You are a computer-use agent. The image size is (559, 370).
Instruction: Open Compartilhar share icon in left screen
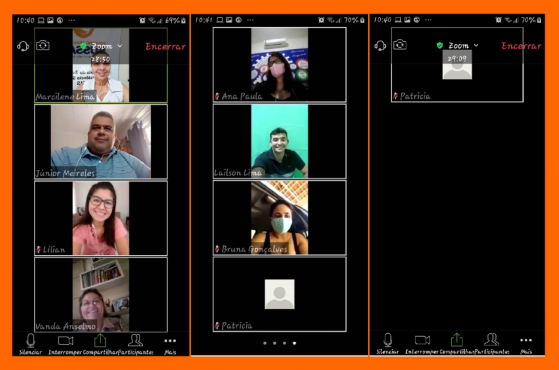(100, 344)
